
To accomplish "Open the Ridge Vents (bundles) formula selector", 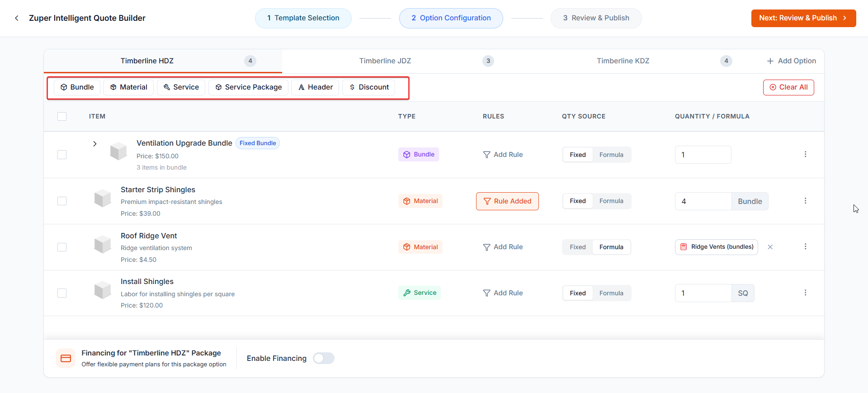I will tap(717, 247).
